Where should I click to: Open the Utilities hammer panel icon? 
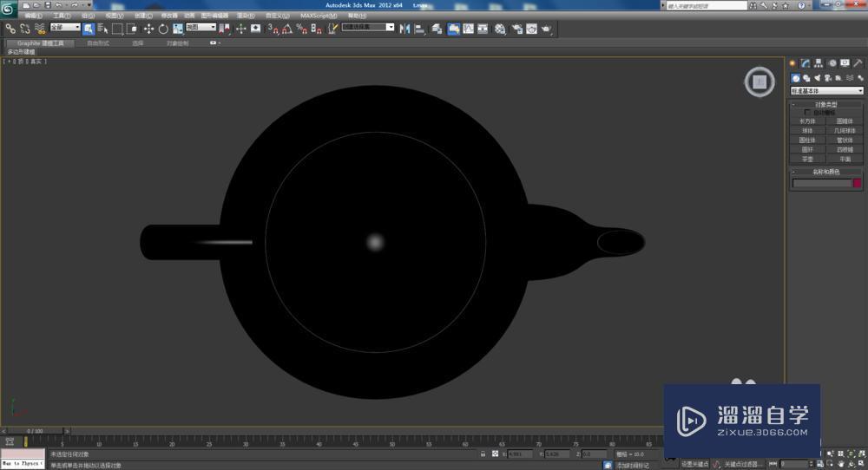pos(858,63)
